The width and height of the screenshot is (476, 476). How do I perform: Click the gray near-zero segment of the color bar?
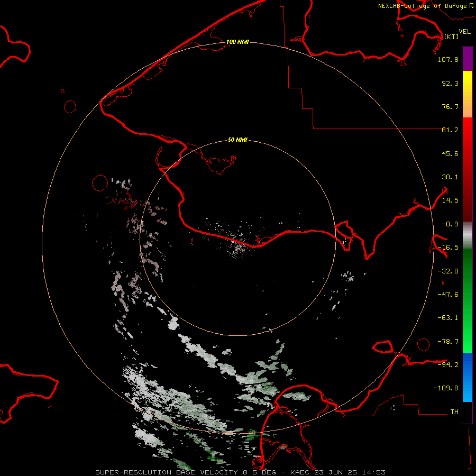click(467, 235)
